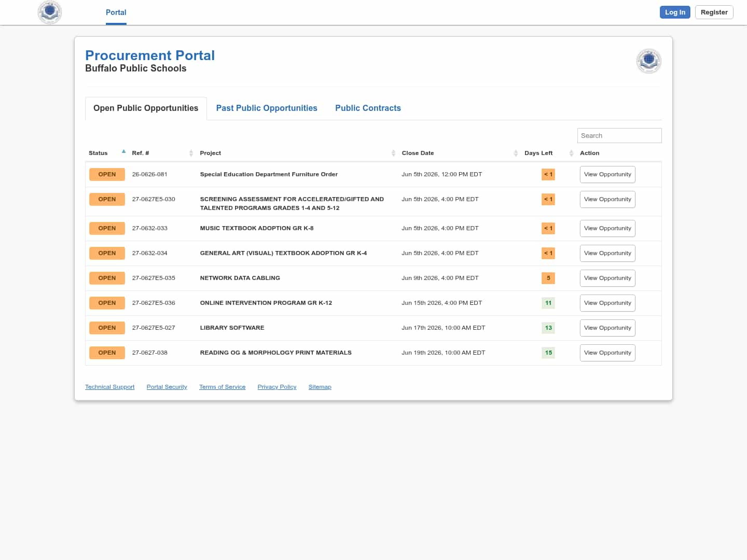Click the school district logo in top navigation
The image size is (747, 560).
click(x=50, y=12)
